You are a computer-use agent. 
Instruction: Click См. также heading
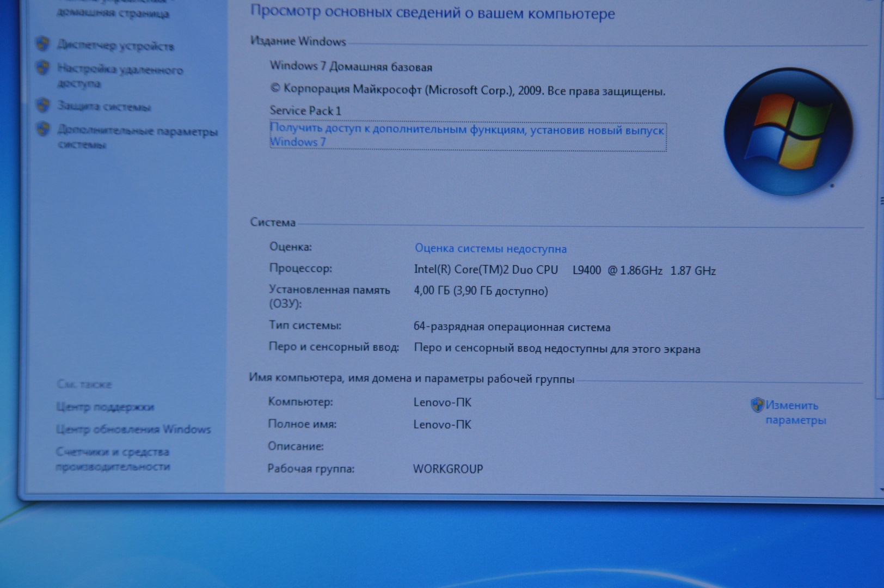click(x=84, y=384)
